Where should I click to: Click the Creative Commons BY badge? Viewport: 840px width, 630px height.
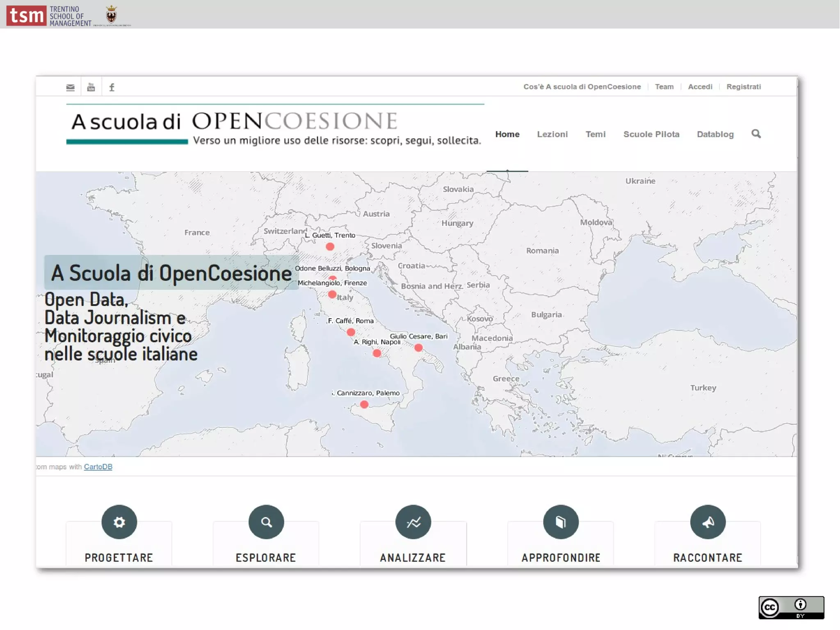[x=791, y=607]
